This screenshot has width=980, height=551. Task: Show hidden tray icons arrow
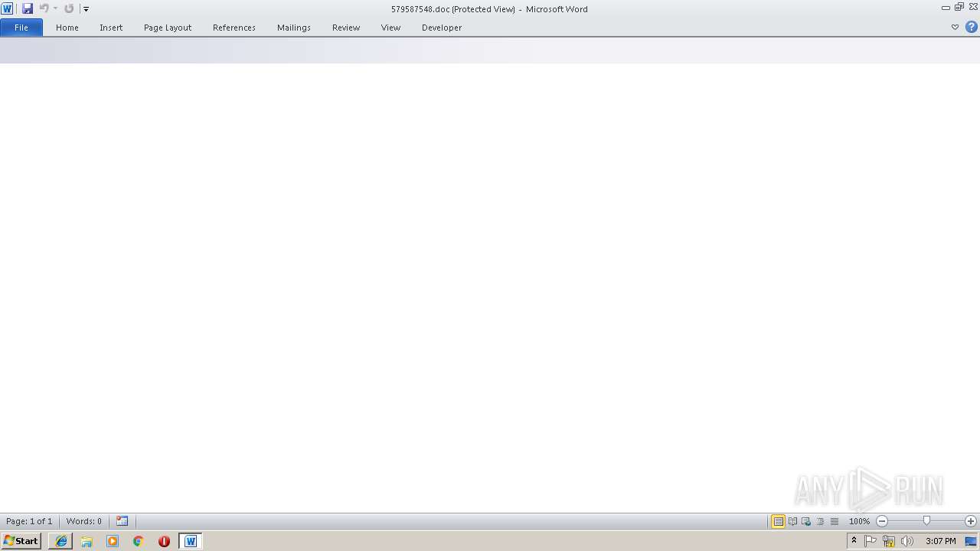pos(854,541)
